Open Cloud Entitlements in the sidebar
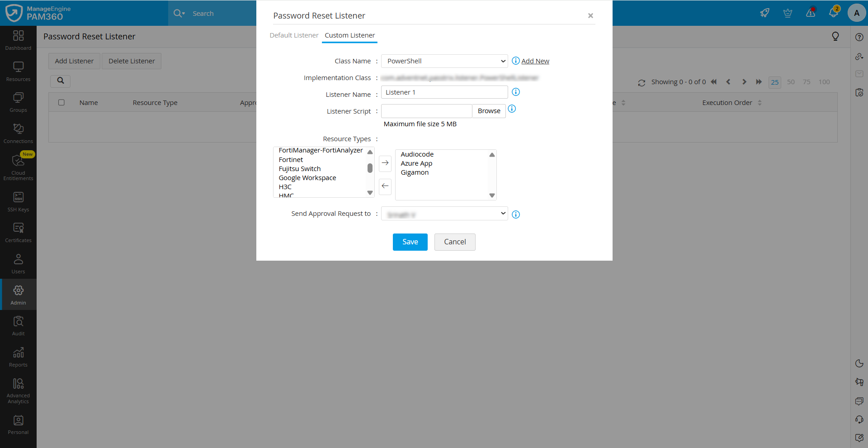 pyautogui.click(x=18, y=167)
